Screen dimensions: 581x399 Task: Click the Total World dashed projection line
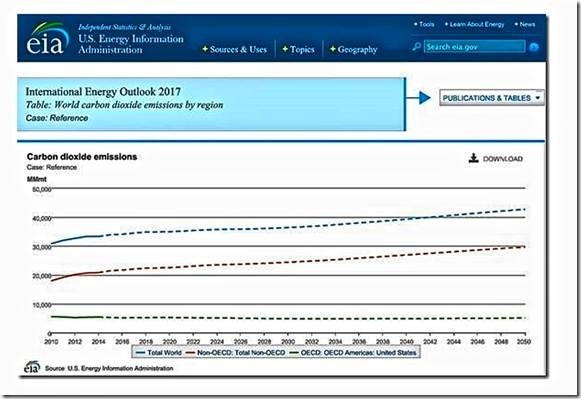point(313,225)
